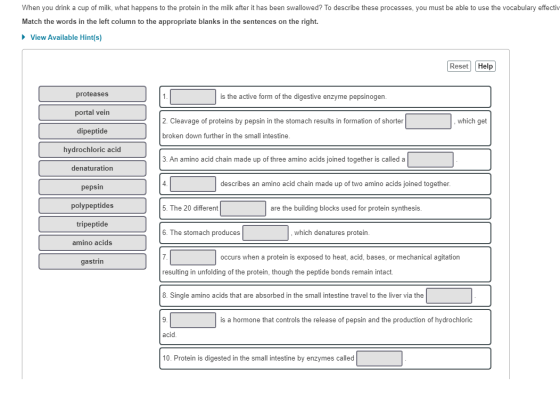Click the blank after 'enzymes called' in sentence 10
The height and width of the screenshot is (402, 560).
[x=379, y=358]
